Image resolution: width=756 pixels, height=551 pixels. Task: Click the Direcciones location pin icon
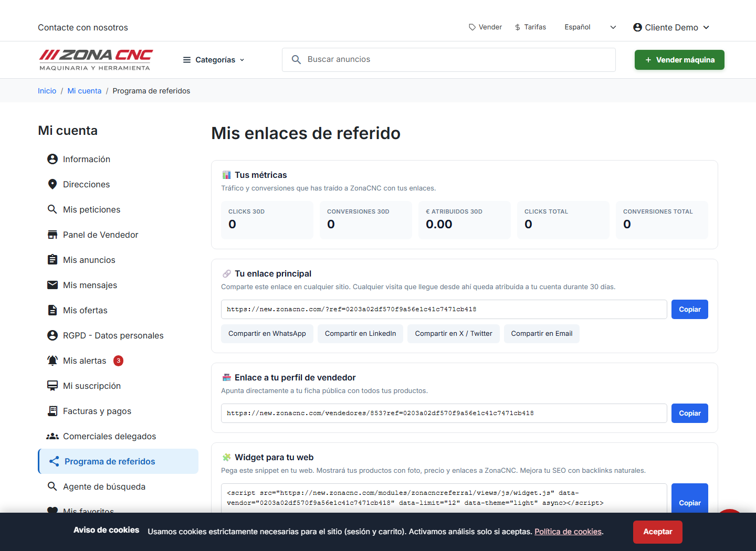[x=52, y=184]
